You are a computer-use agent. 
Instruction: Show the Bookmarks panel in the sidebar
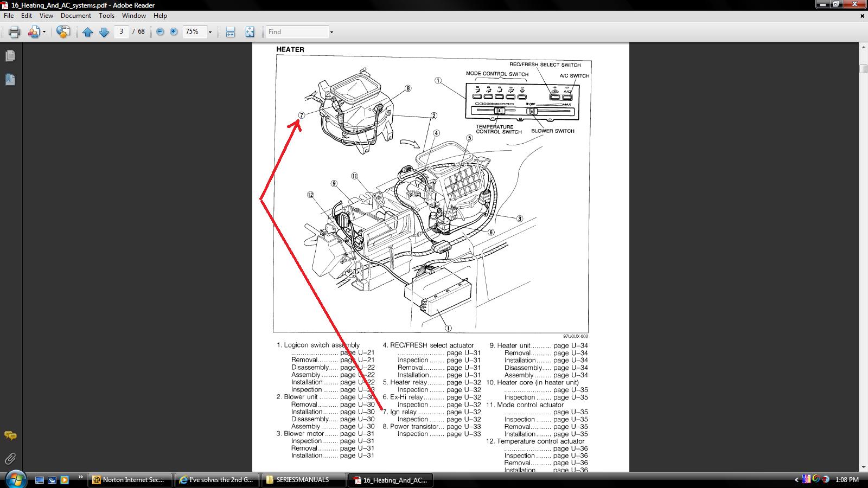pyautogui.click(x=10, y=80)
